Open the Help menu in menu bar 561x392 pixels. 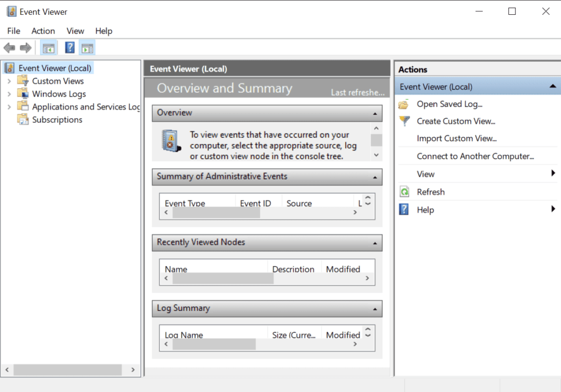(x=104, y=31)
